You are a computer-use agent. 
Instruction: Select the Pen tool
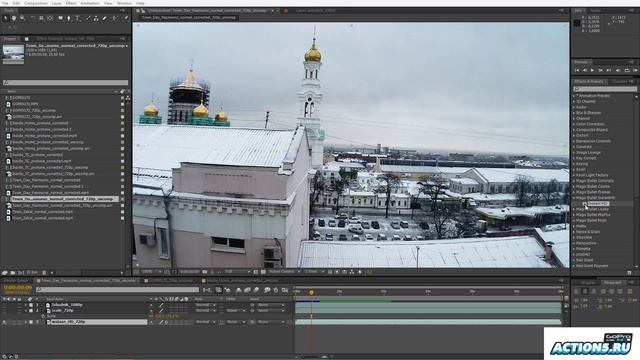69,18
